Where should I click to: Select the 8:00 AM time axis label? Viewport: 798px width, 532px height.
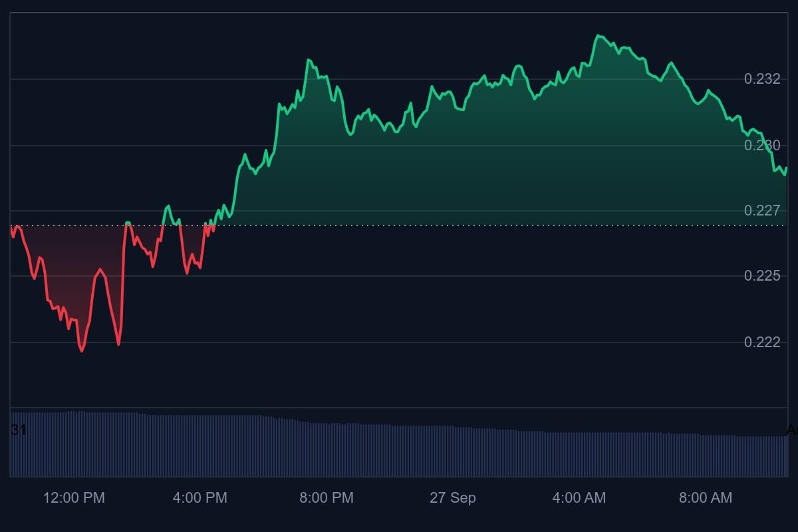click(x=705, y=497)
